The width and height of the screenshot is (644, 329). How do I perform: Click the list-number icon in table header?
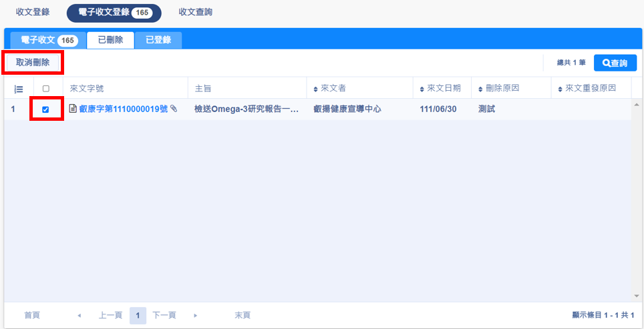tap(19, 89)
